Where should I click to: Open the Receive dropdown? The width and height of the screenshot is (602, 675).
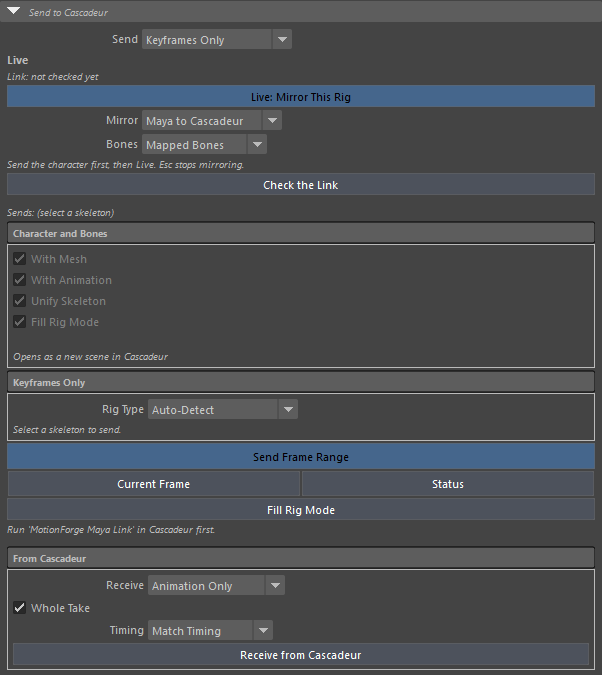coord(216,585)
